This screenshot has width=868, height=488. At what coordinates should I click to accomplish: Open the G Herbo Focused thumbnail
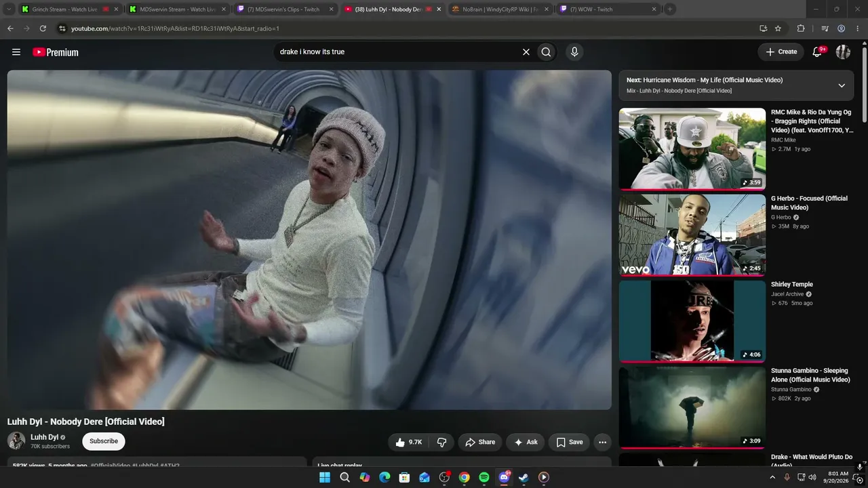coord(692,235)
